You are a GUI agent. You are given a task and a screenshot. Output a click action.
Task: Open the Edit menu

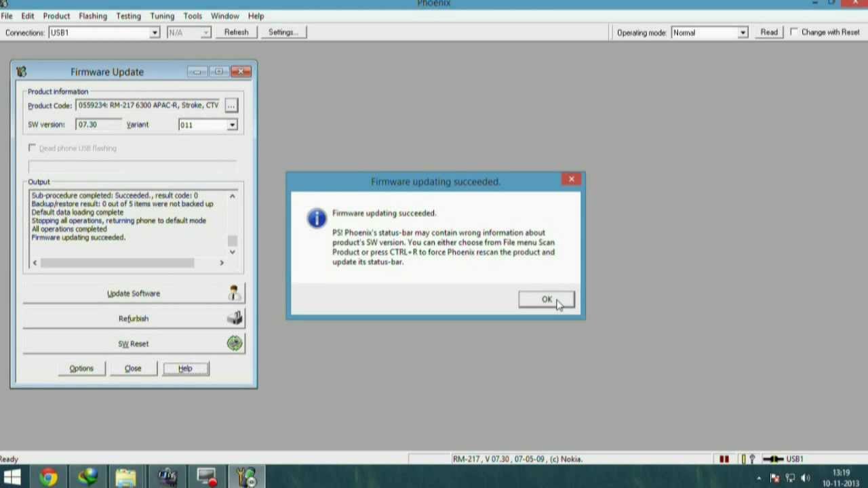click(28, 16)
